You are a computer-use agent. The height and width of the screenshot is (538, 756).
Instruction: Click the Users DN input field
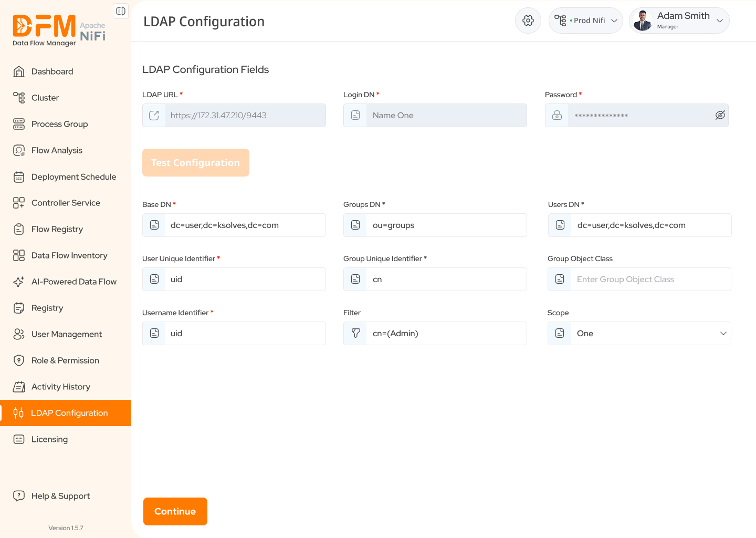tap(640, 225)
